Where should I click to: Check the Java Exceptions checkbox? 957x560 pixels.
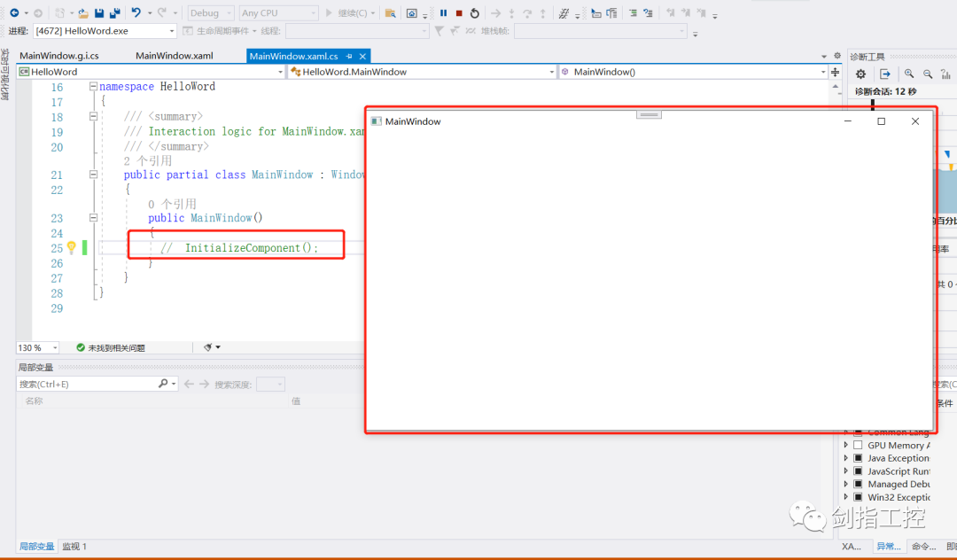pos(858,458)
